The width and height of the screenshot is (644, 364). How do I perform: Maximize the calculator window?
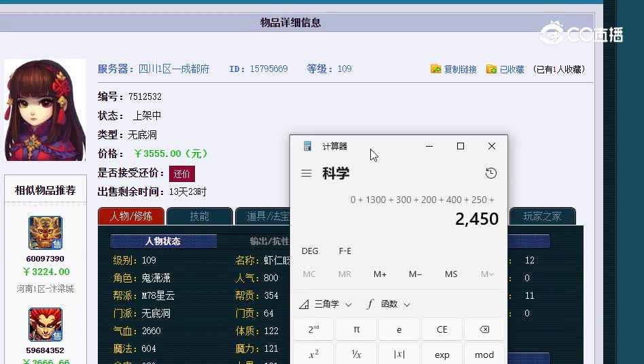[461, 146]
